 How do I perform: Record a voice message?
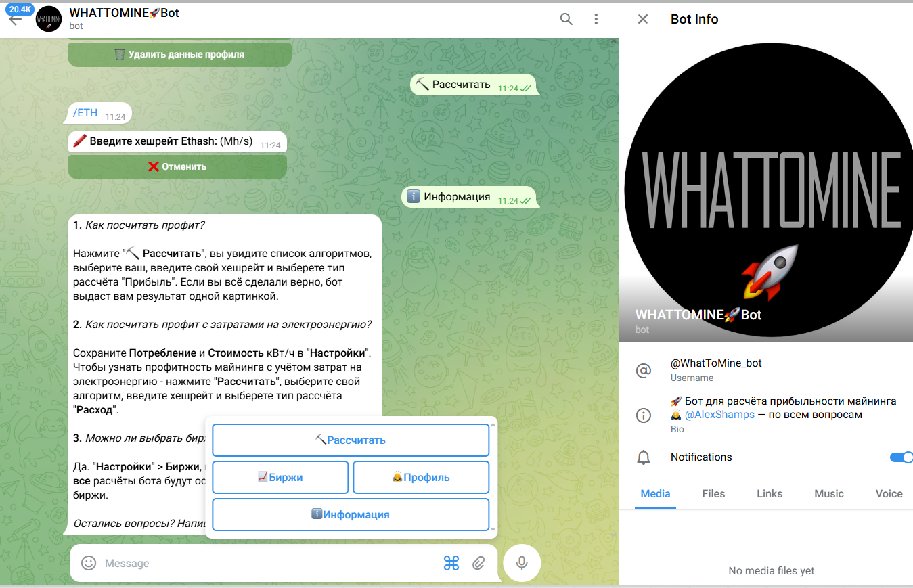click(x=522, y=563)
